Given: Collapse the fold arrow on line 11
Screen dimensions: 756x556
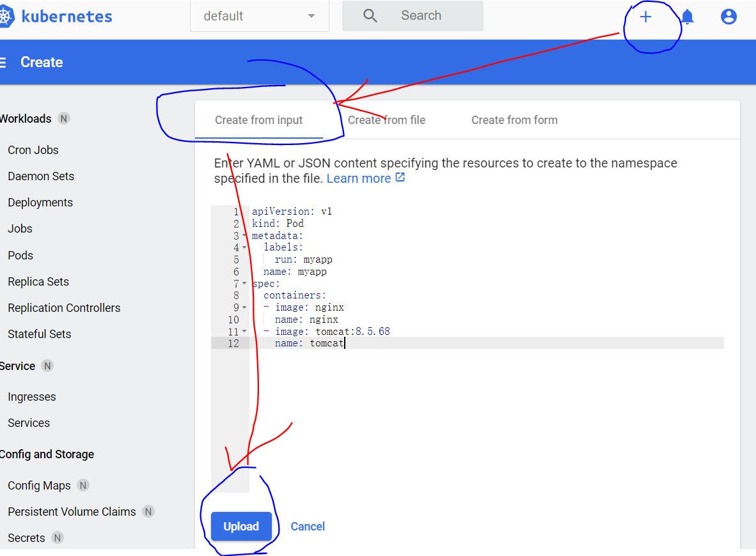Looking at the screenshot, I should coord(244,332).
